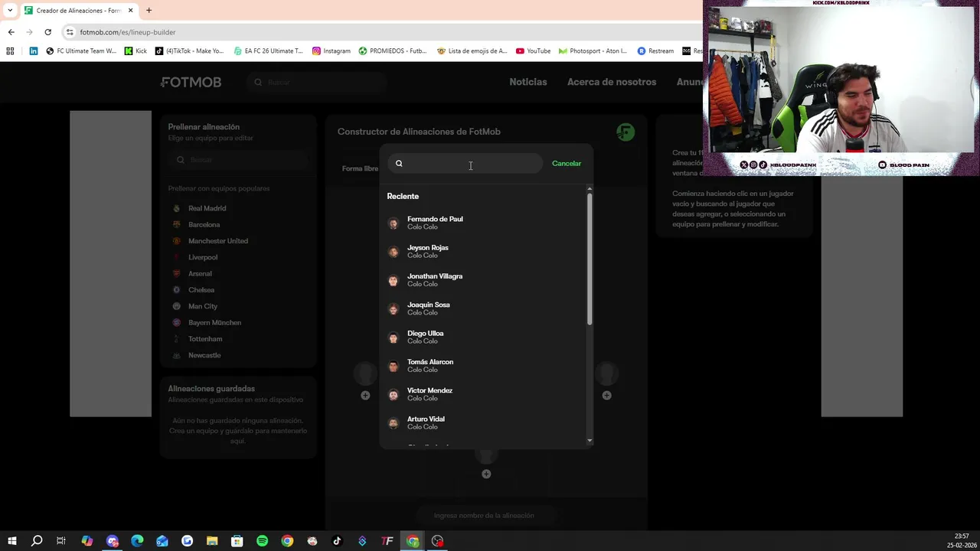This screenshot has height=551, width=980.
Task: Open the Kick bookmark
Action: 136,51
